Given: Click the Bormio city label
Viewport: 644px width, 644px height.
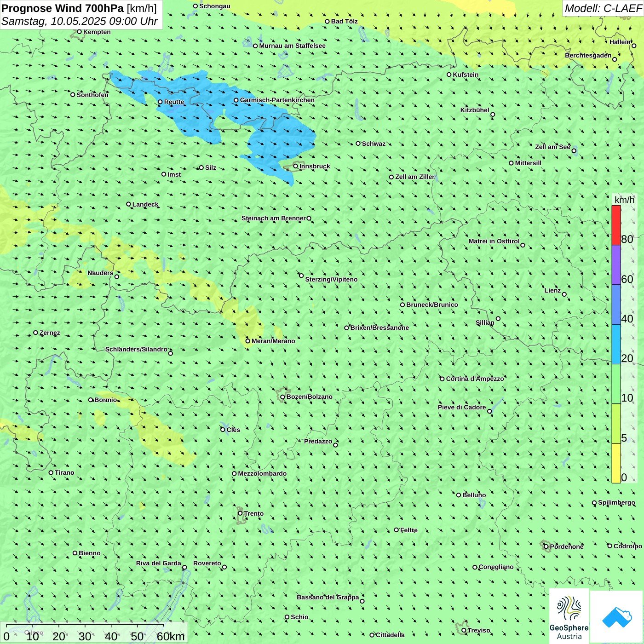Looking at the screenshot, I should pyautogui.click(x=106, y=400).
